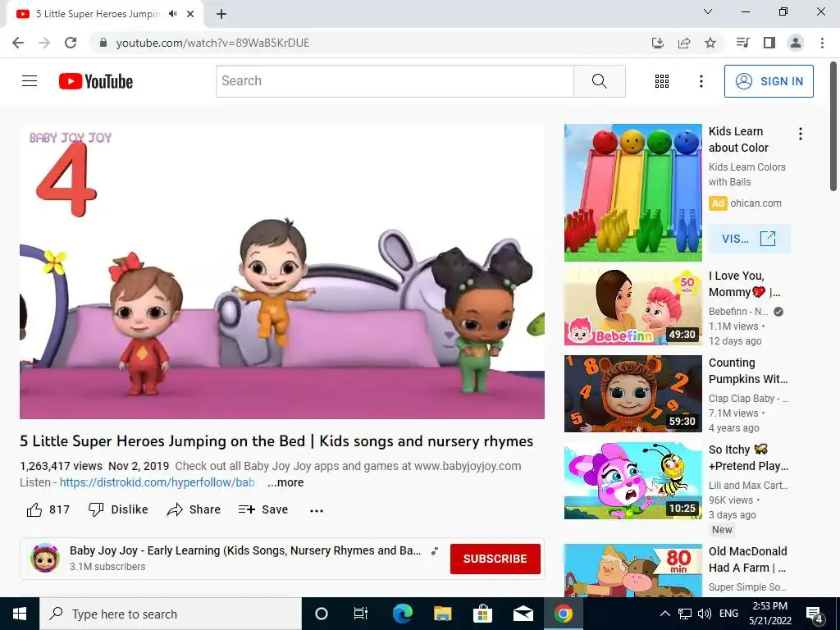840x630 pixels.
Task: Open Cortana circle on taskbar
Action: pyautogui.click(x=322, y=614)
